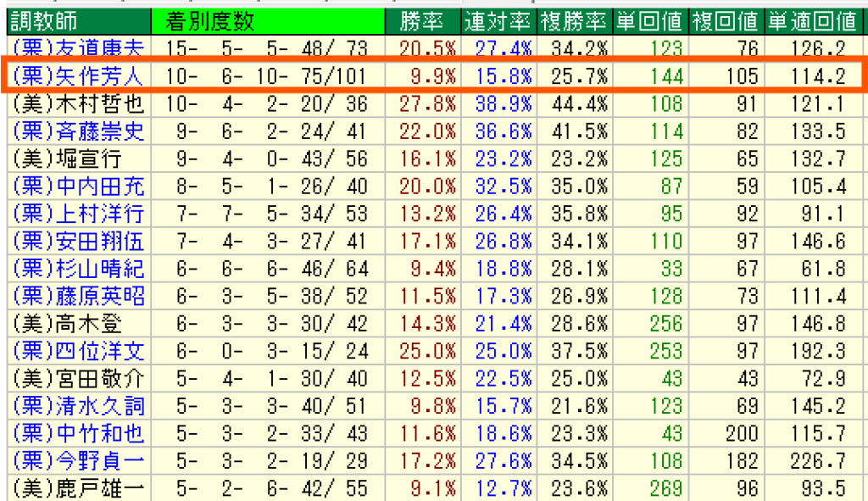Select trainer 斉藤崇史
Image resolution: width=868 pixels, height=501 pixels.
point(78,131)
